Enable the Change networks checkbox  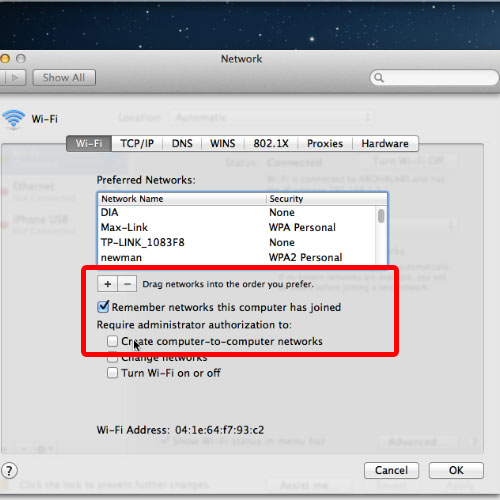(112, 357)
